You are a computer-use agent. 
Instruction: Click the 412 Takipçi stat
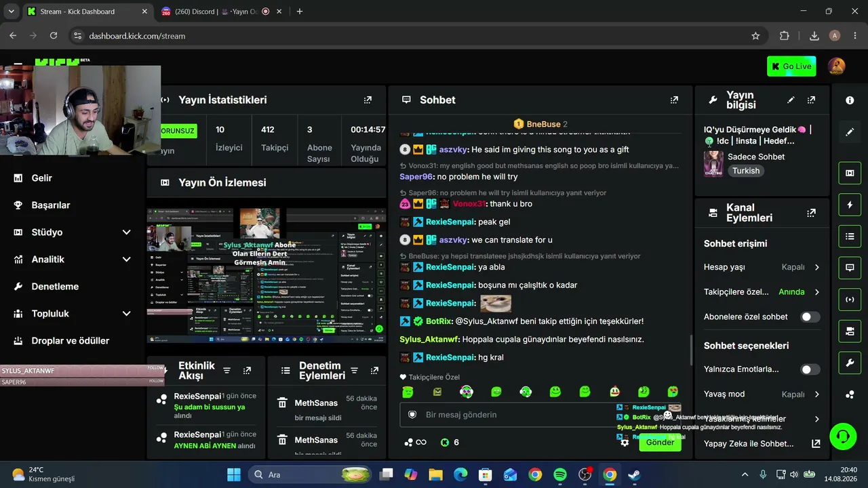(275, 138)
